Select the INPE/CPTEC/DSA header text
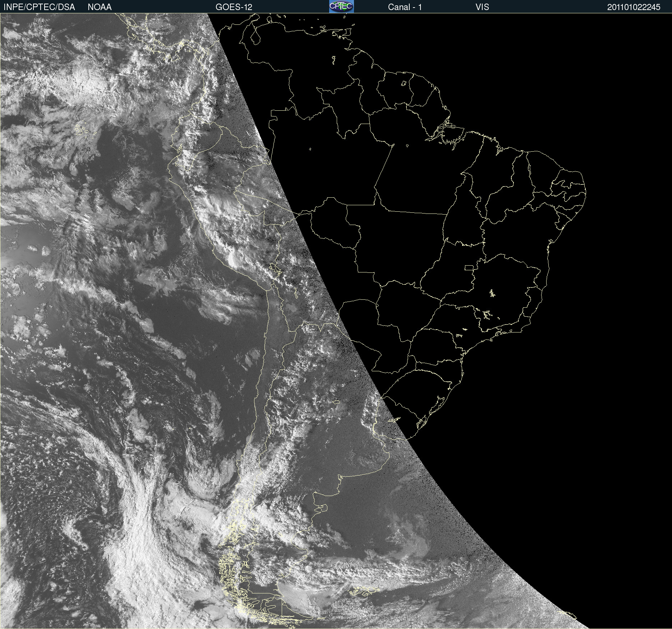 [x=39, y=7]
